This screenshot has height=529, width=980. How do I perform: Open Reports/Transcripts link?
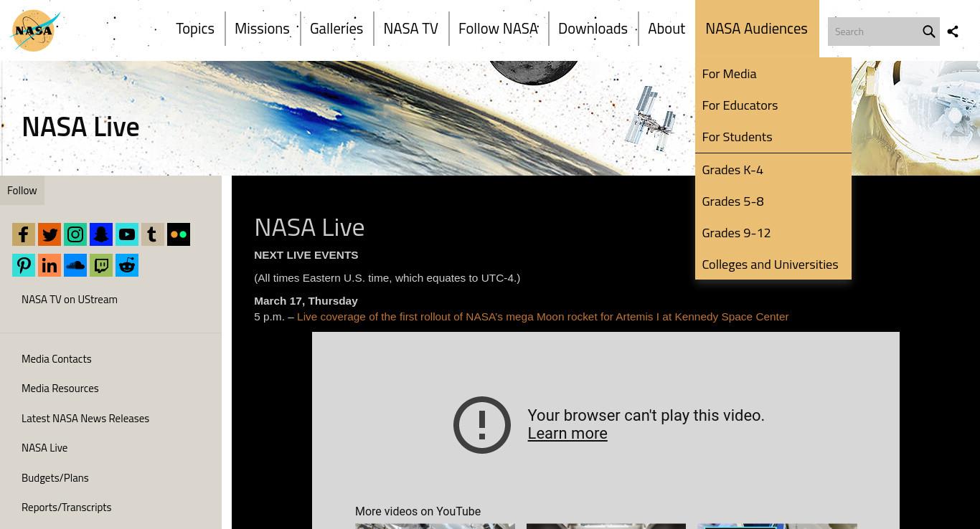click(x=67, y=507)
